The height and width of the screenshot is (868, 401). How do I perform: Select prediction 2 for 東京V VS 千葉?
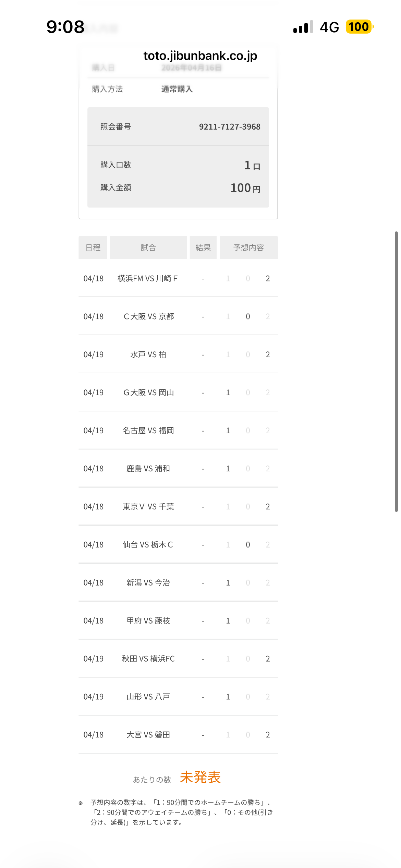coord(268,507)
